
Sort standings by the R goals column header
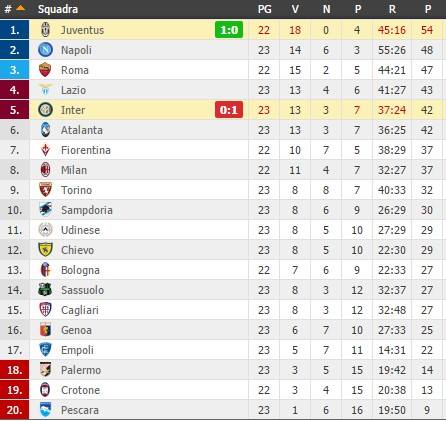pos(392,9)
